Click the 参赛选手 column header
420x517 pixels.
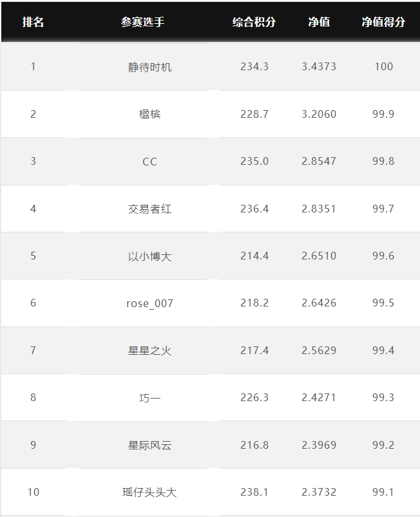pos(142,22)
